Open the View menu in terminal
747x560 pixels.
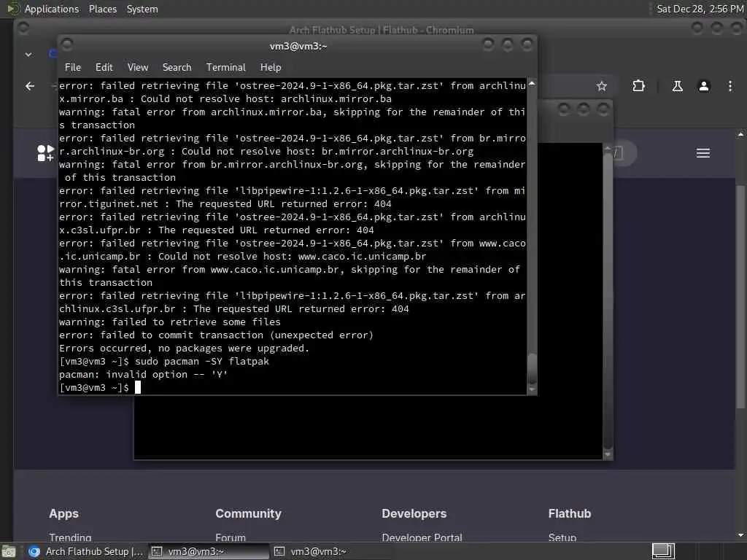click(138, 67)
